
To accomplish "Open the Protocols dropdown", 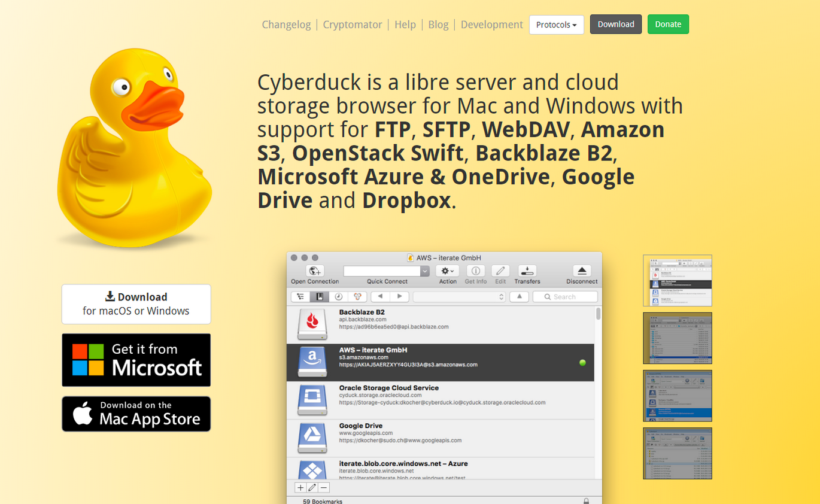I will click(x=557, y=25).
